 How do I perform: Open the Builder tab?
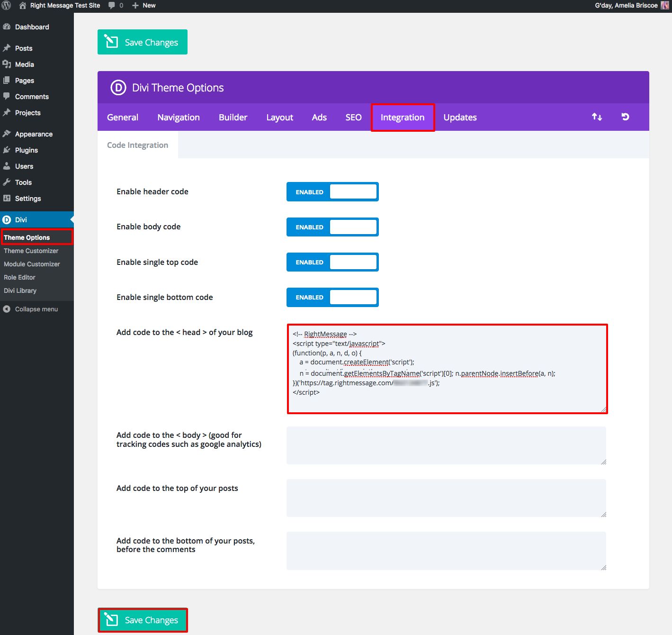(x=233, y=117)
